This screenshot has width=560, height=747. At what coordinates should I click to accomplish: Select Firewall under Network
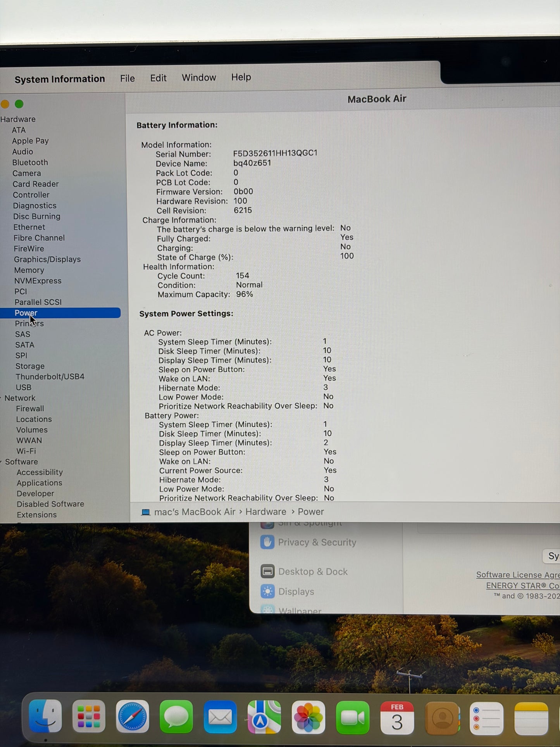[30, 409]
